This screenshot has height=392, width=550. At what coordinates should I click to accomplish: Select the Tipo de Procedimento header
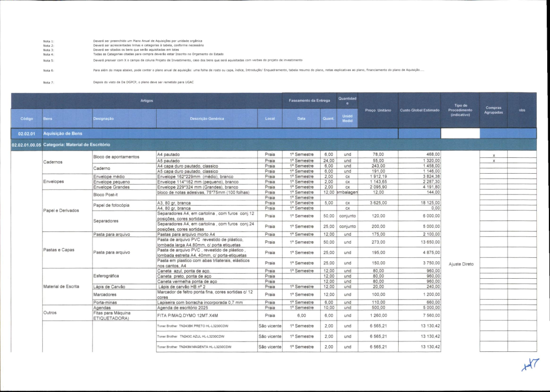coord(460,110)
